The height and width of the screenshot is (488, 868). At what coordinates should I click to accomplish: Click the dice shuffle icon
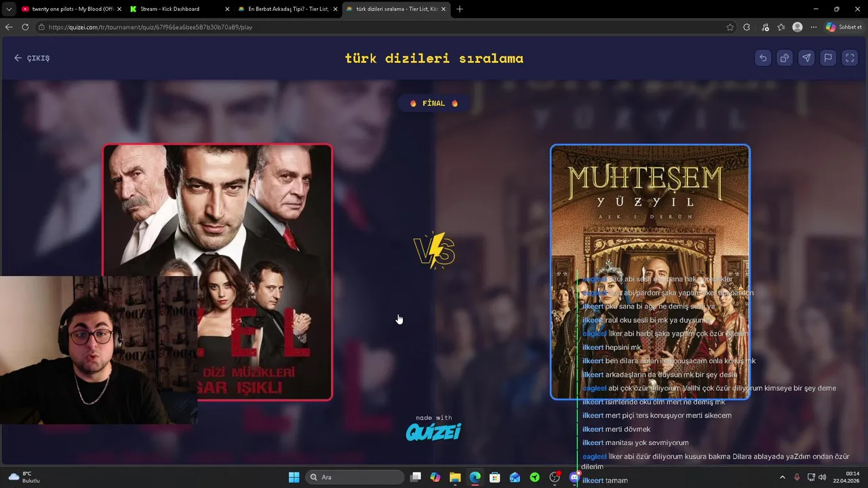click(785, 58)
